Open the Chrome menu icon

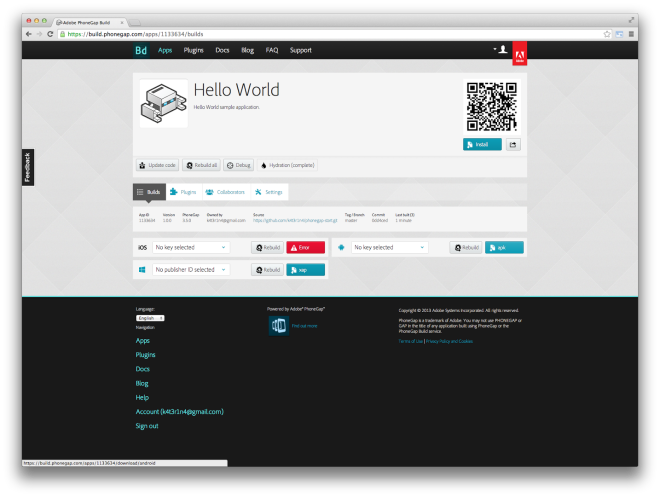631,33
